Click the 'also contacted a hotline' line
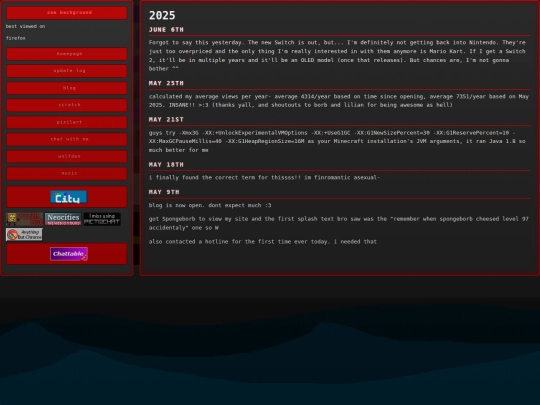Viewport: 540px width, 405px height. (x=263, y=242)
